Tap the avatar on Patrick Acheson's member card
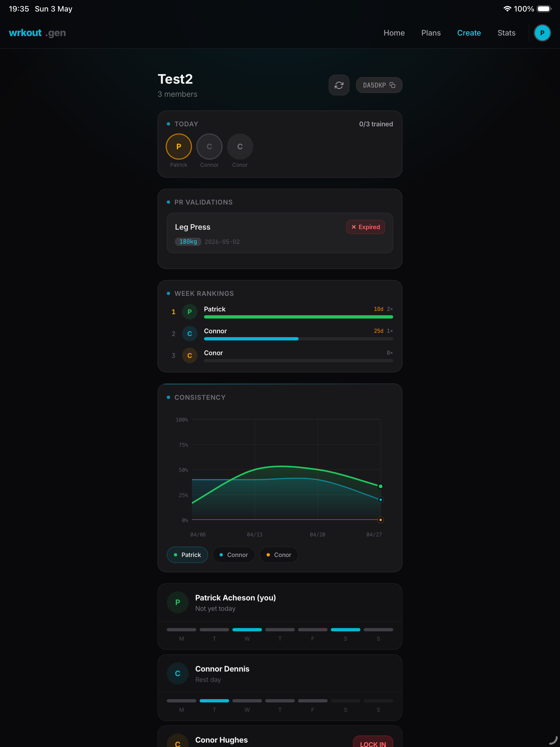Viewport: 560px width, 747px height. [178, 602]
